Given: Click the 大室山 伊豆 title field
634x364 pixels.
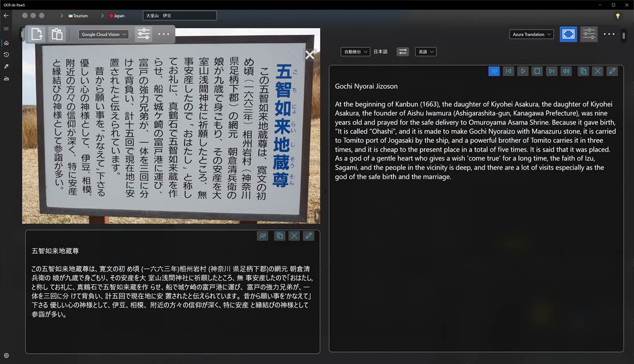Looking at the screenshot, I should (179, 16).
